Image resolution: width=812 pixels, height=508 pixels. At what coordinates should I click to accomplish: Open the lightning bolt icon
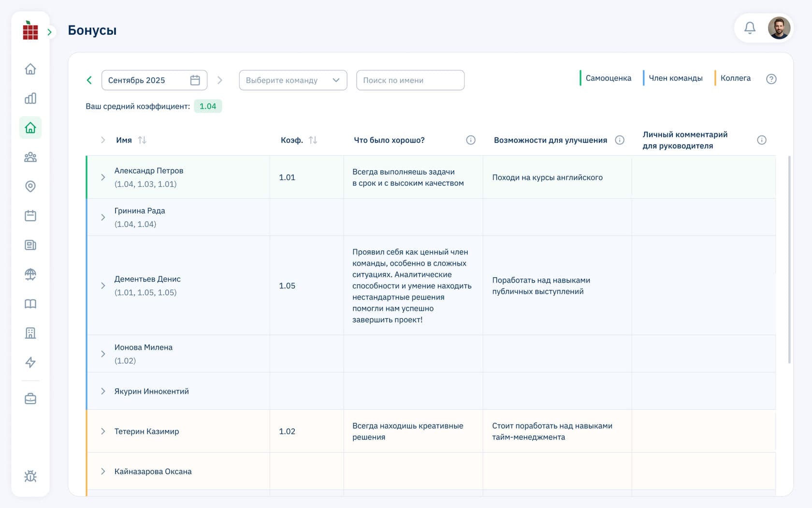[x=30, y=362]
